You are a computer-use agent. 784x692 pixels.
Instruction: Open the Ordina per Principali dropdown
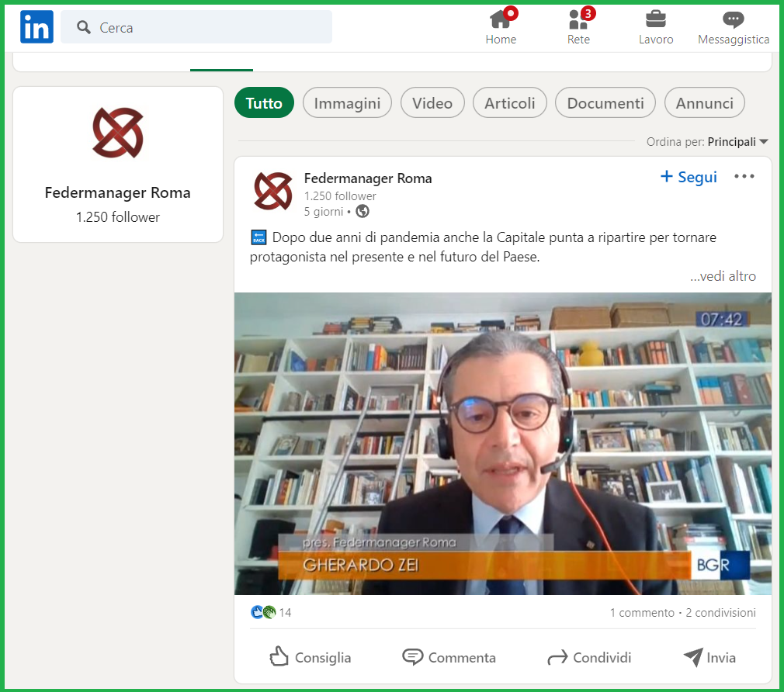coord(707,142)
